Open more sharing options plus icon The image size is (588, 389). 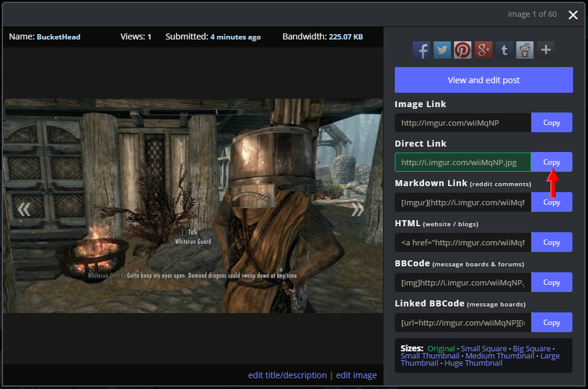click(546, 50)
